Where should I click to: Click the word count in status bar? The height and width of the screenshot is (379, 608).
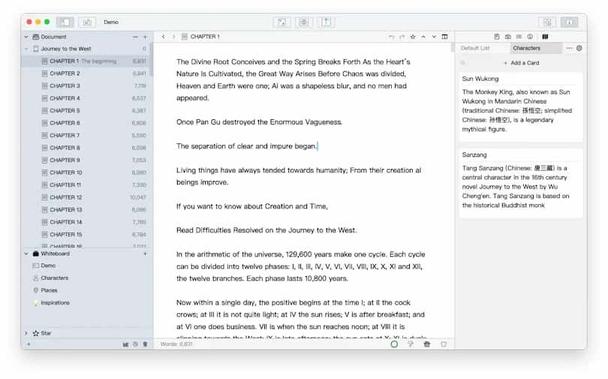[176, 344]
